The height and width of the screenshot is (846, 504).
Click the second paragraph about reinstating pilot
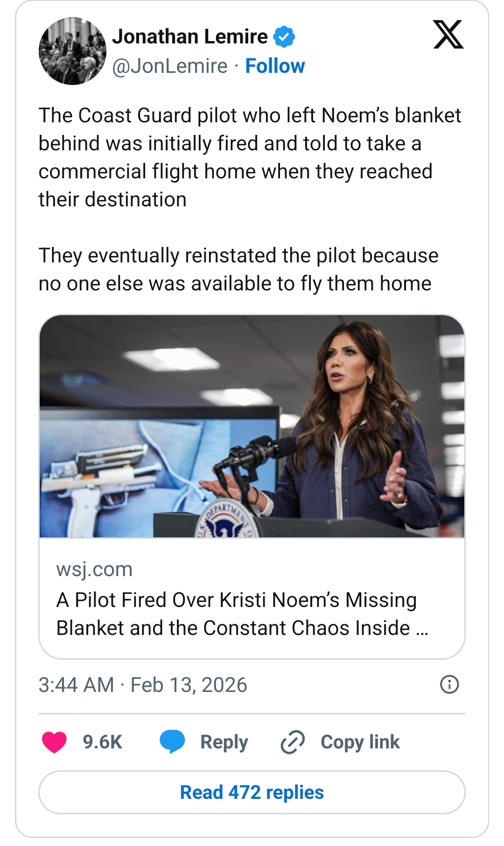pos(238,269)
